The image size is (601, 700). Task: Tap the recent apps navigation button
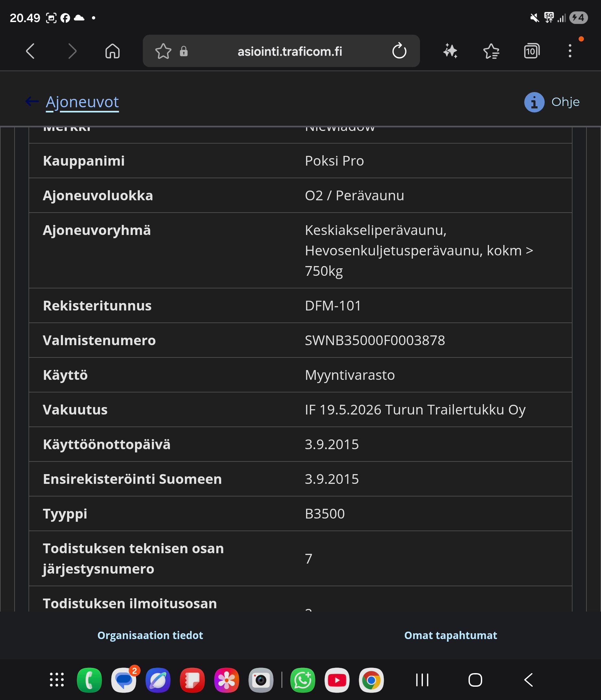tap(422, 680)
